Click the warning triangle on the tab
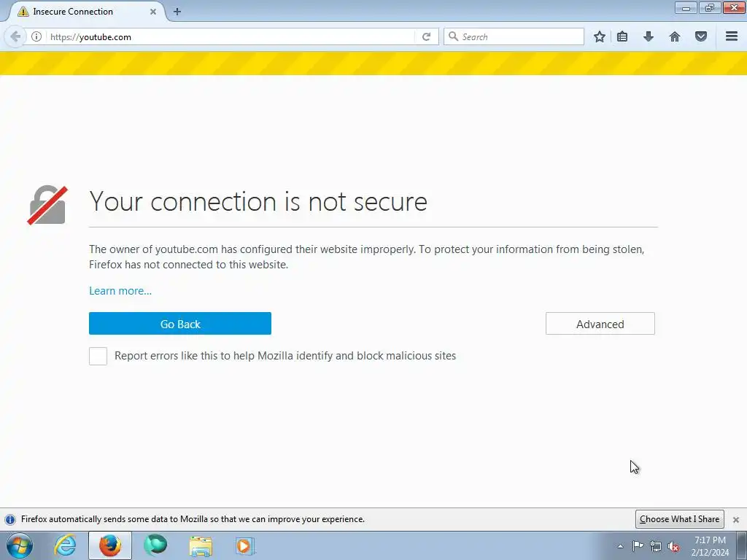 pyautogui.click(x=23, y=12)
